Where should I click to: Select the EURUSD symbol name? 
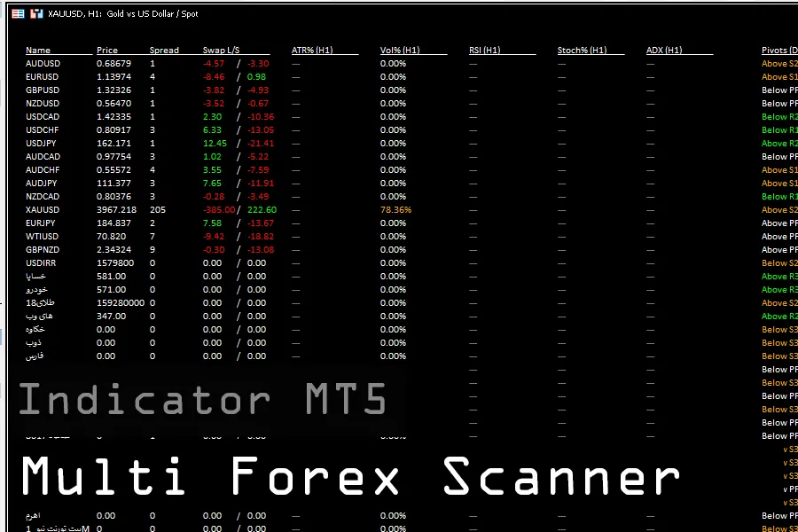coord(43,77)
